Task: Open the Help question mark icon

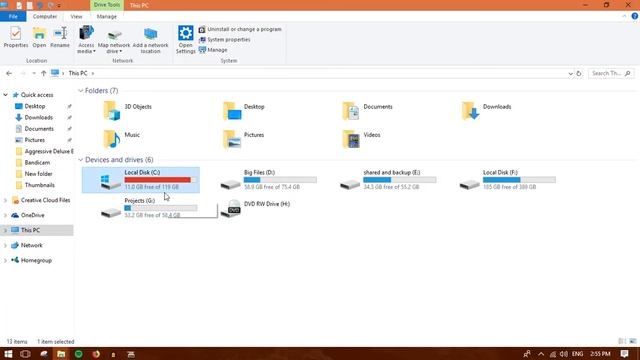Action: (635, 16)
